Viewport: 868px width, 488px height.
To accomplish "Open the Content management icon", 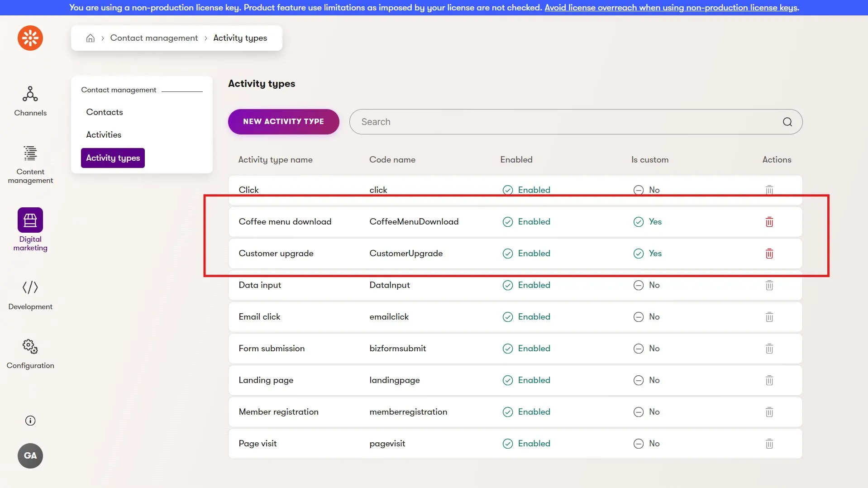I will click(x=30, y=153).
